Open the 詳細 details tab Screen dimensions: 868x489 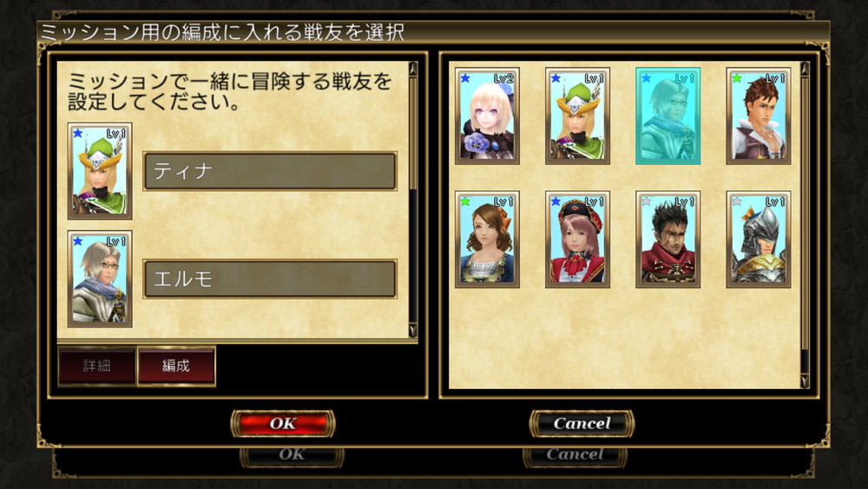tap(97, 366)
